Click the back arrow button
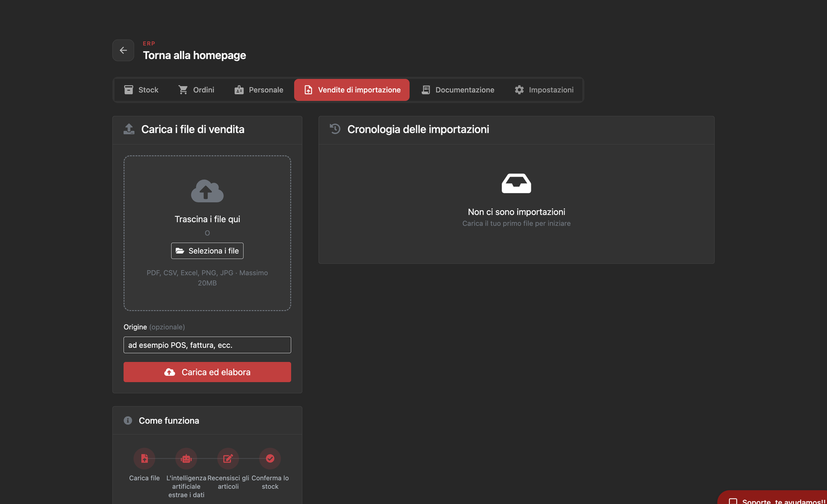827x504 pixels. [123, 50]
